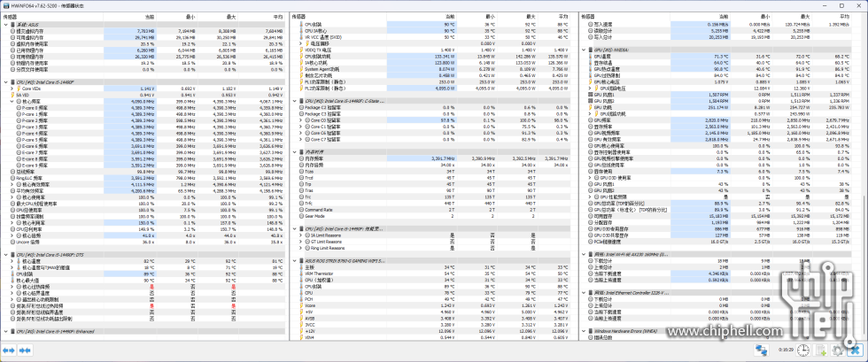Select the Vcore voltage row
The height and width of the screenshot is (362, 868).
click(433, 305)
